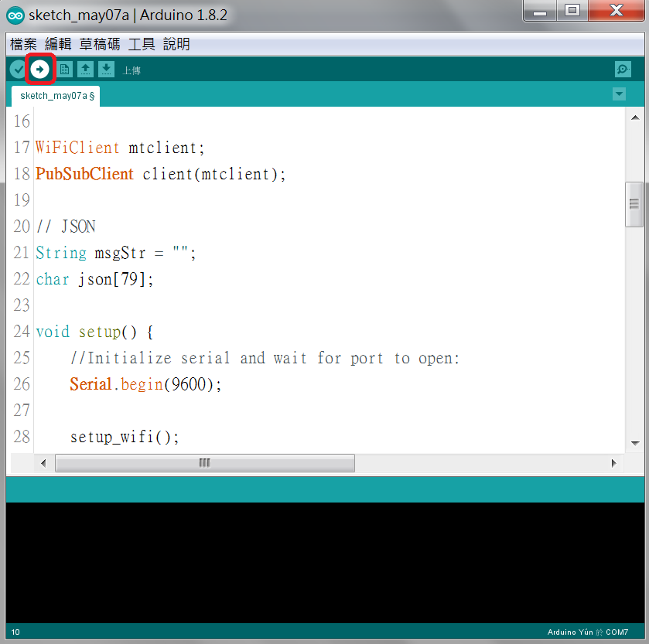Click the horizontal scrollbar left arrow
The height and width of the screenshot is (644, 649).
click(x=43, y=463)
